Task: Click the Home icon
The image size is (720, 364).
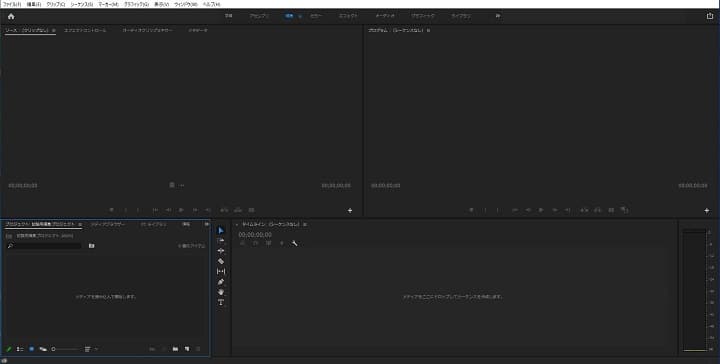Action: (11, 16)
